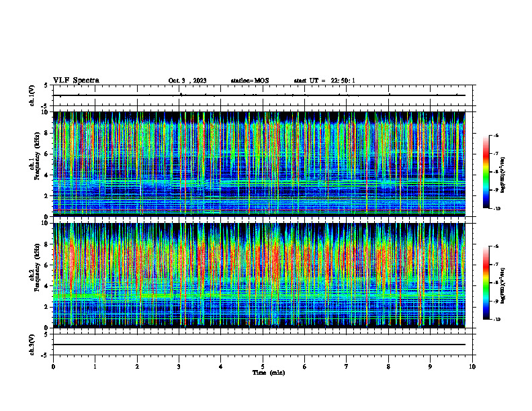532x411 pixels.
Task: Click the ch.1 voltage waveform trace
Action: [259, 95]
